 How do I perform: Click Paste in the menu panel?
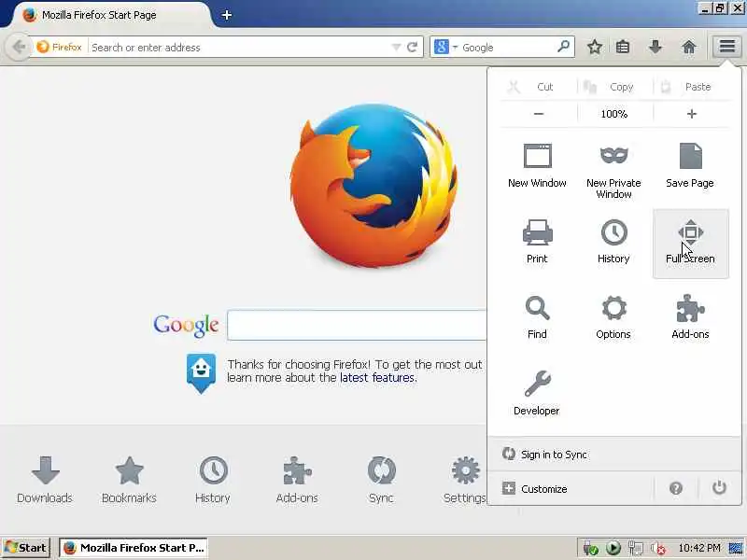(x=692, y=87)
